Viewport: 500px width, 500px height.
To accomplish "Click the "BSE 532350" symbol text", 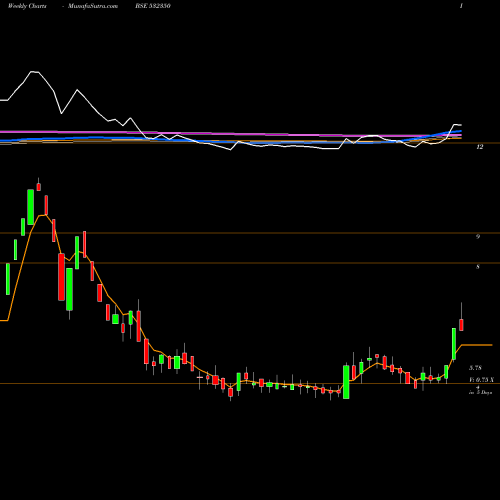I will coord(153,6).
